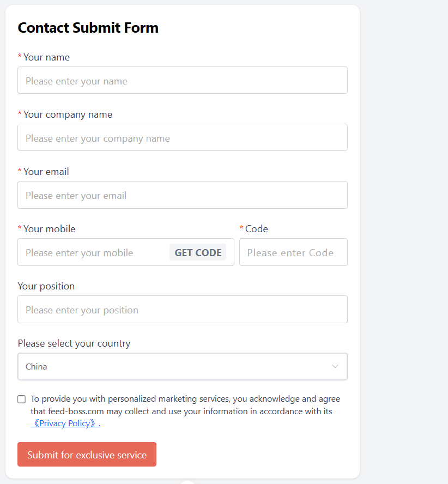Focus the company name text box
Viewport: 448px width, 484px height.
pyautogui.click(x=182, y=138)
